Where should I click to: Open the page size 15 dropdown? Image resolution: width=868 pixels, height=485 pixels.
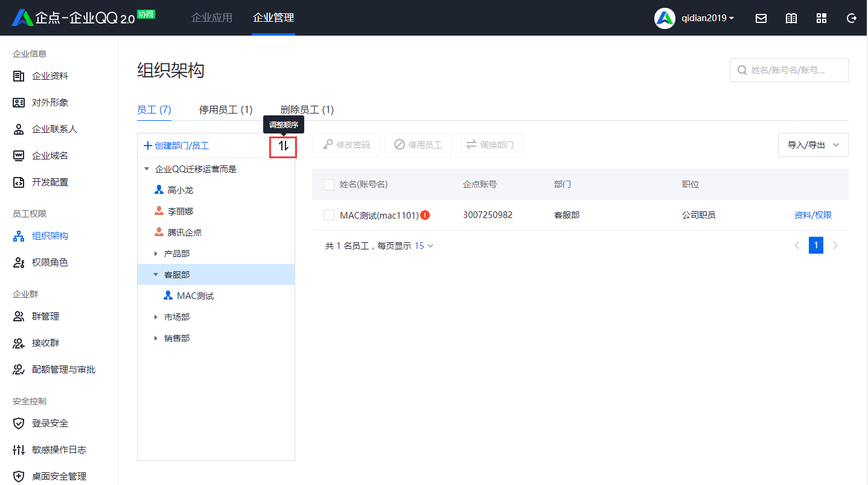click(x=424, y=246)
